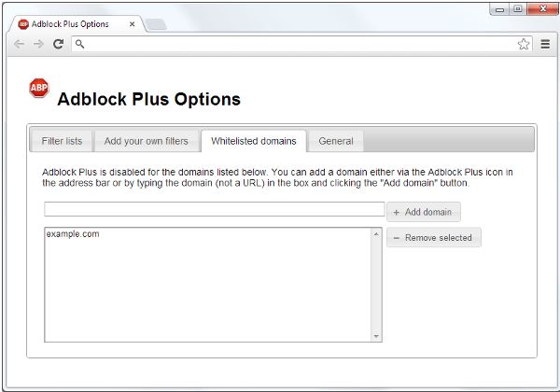Reload the current page
Viewport: 560px width, 392px height.
click(x=58, y=44)
